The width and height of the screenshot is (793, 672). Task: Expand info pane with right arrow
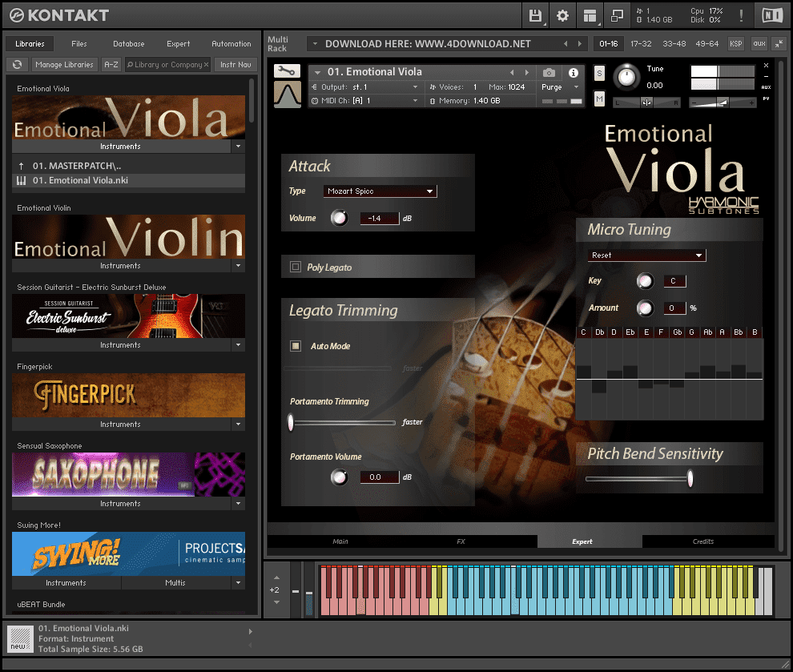(x=251, y=631)
